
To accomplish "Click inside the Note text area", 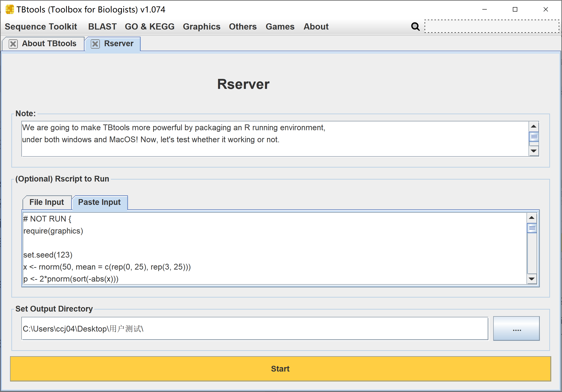I will pos(275,139).
